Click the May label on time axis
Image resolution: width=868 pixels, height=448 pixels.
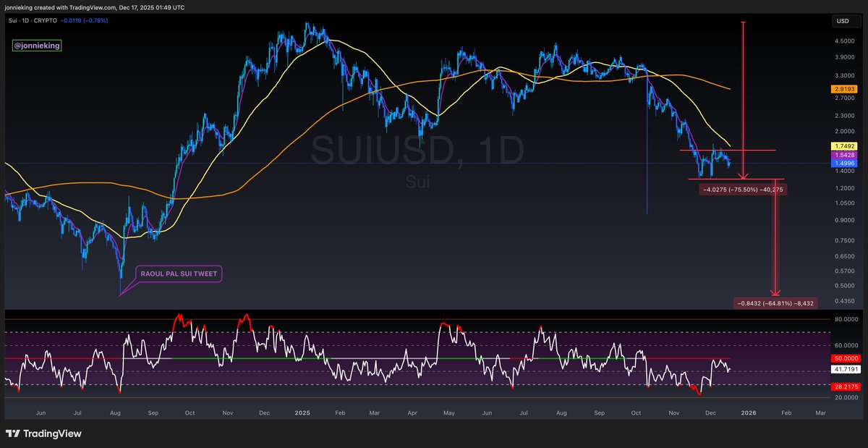448,412
